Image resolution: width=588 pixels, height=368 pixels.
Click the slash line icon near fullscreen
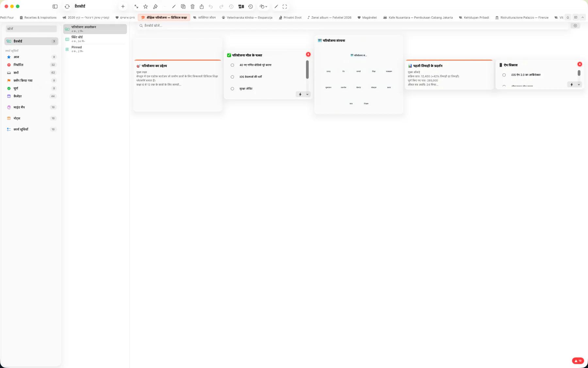[x=276, y=7]
